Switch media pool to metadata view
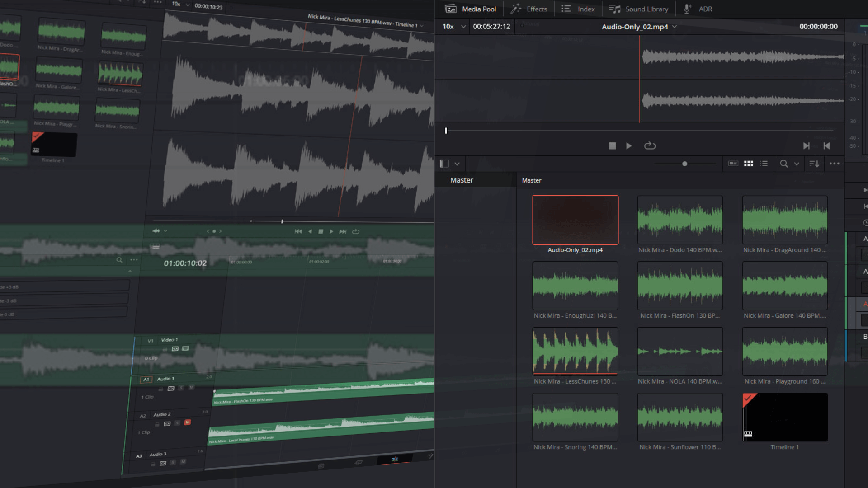 click(733, 164)
